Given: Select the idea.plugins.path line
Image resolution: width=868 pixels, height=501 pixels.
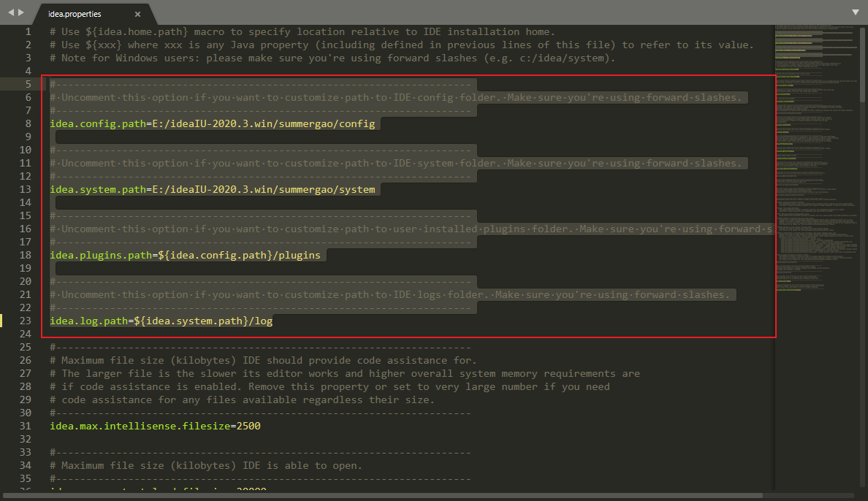Looking at the screenshot, I should 183,254.
